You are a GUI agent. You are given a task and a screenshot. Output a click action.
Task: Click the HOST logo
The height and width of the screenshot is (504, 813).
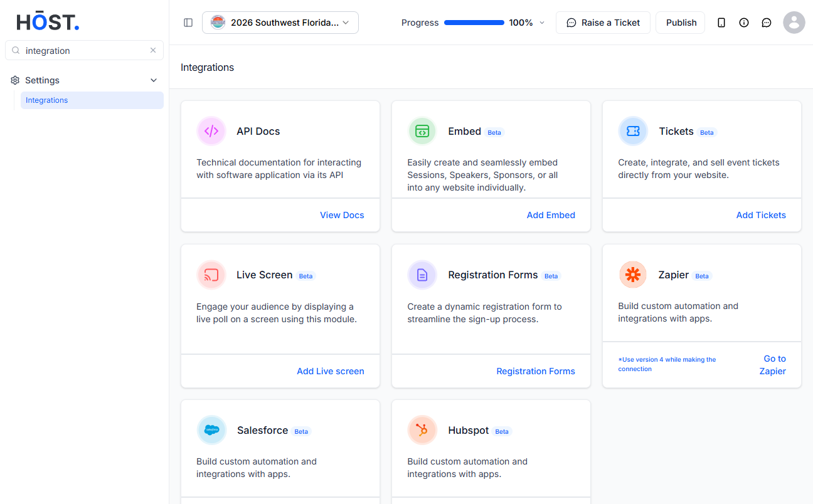[48, 22]
